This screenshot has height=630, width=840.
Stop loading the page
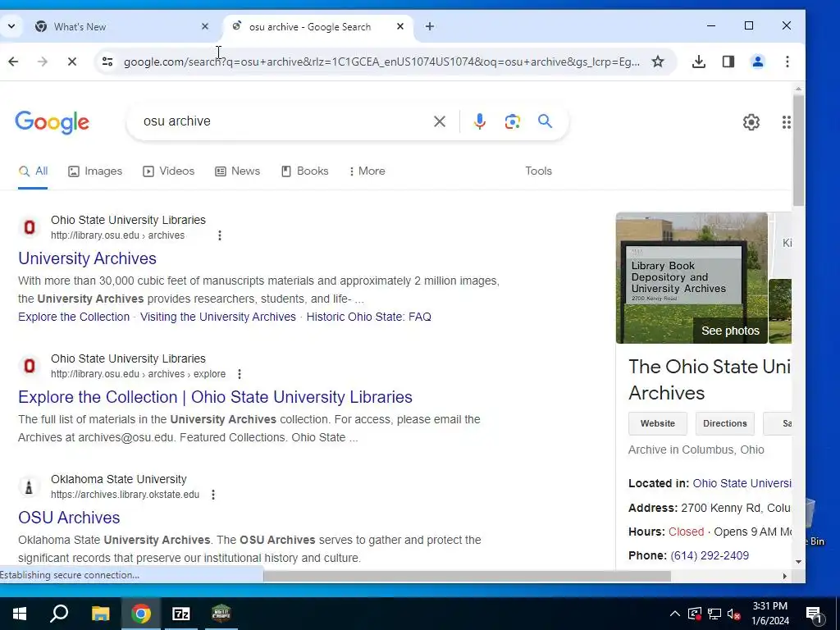click(72, 62)
